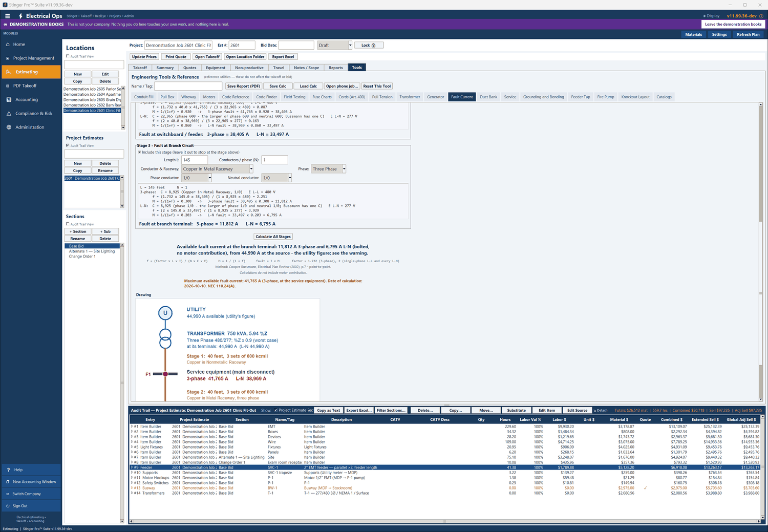Open the Phase conductor size dropdown
Screen dimensions: 768x532
pos(210,178)
